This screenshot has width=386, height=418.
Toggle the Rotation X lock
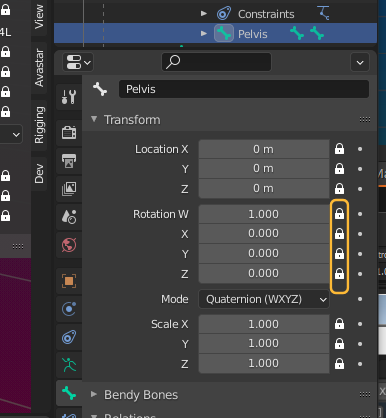coord(339,234)
